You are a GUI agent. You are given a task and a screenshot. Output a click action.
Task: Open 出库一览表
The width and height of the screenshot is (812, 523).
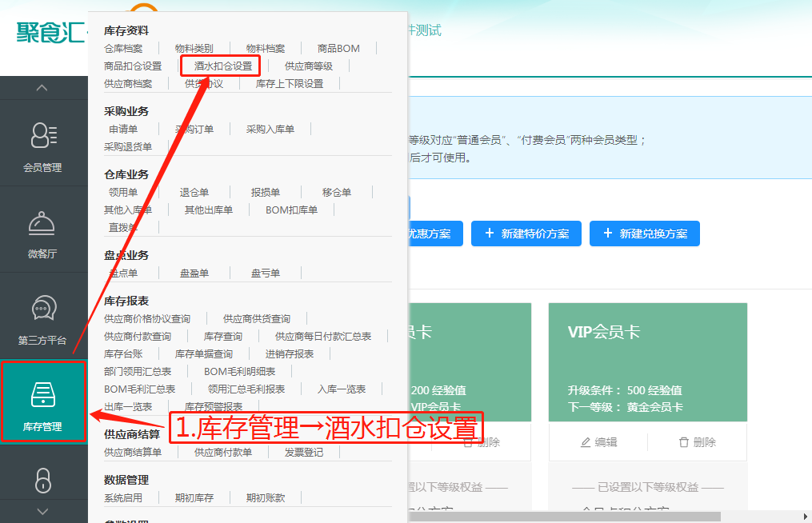click(129, 407)
